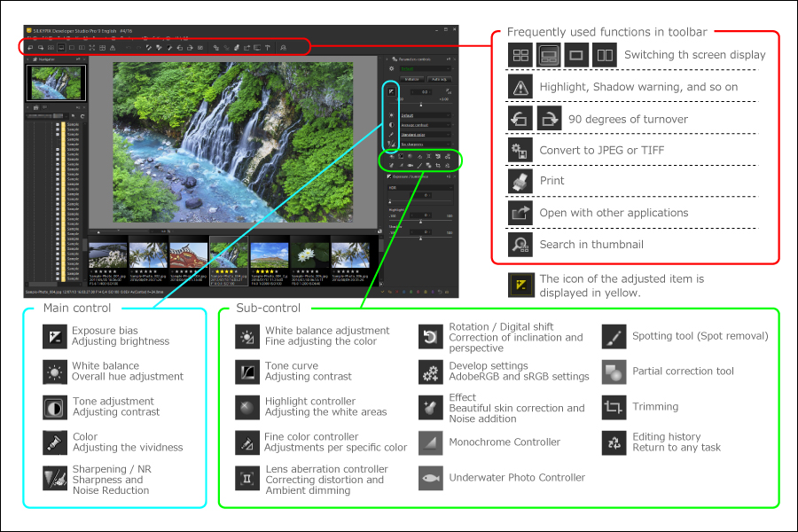
Task: Select the Exposure bias icon under Main control
Action: [x=55, y=337]
